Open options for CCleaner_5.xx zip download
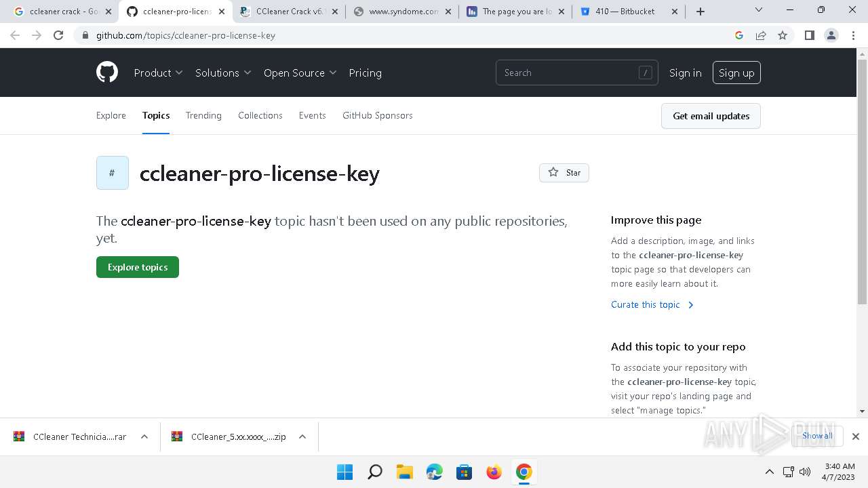868x488 pixels. (302, 436)
